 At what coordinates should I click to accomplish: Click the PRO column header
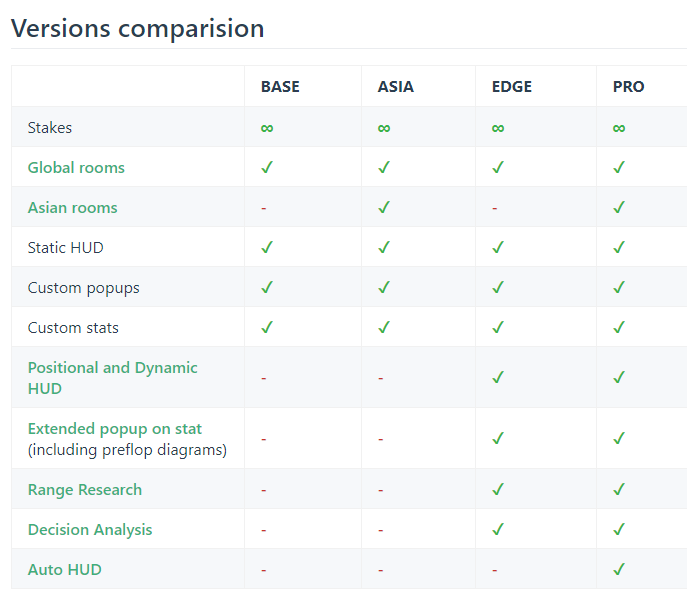(x=629, y=87)
